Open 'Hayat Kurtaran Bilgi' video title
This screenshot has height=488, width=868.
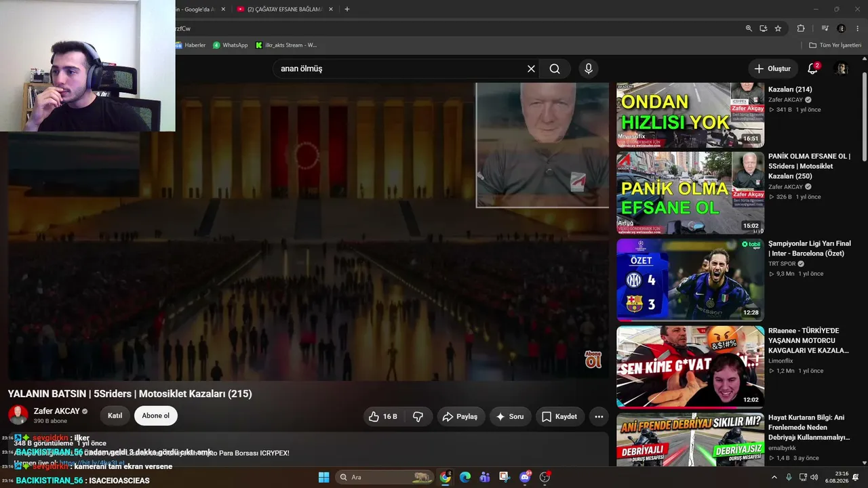click(809, 428)
